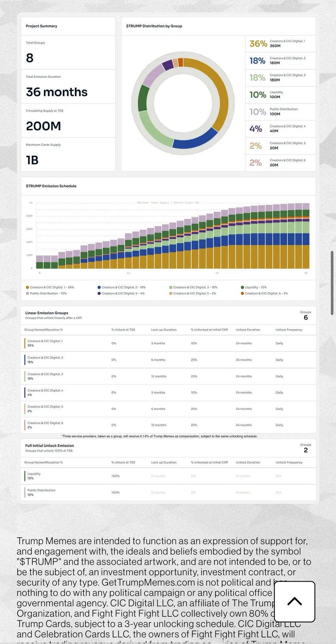Click the 3 months lock up cell for Digital, 1

158,343
